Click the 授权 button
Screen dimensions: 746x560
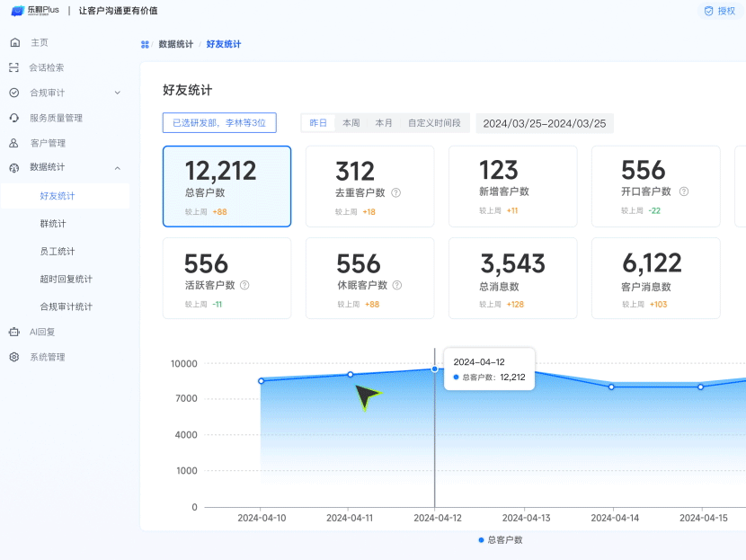coord(720,11)
